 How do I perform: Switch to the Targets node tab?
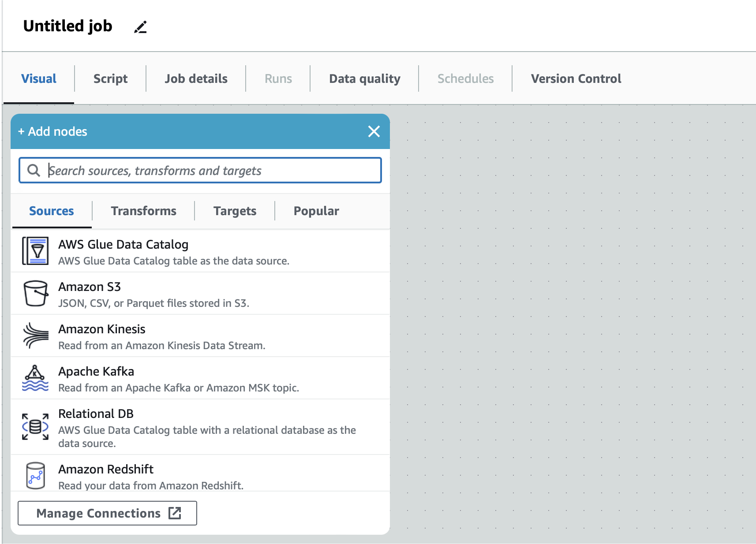click(x=235, y=211)
